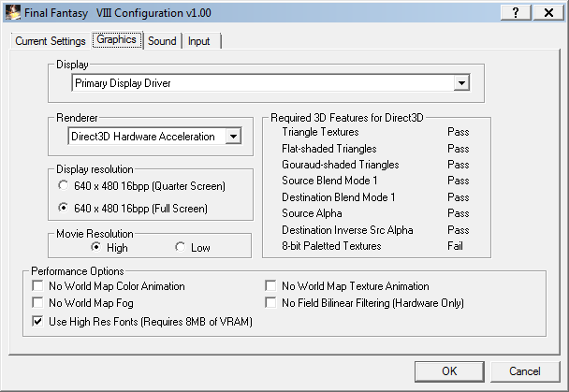Click the Renderer group label
This screenshot has height=392, width=569.
pos(77,118)
